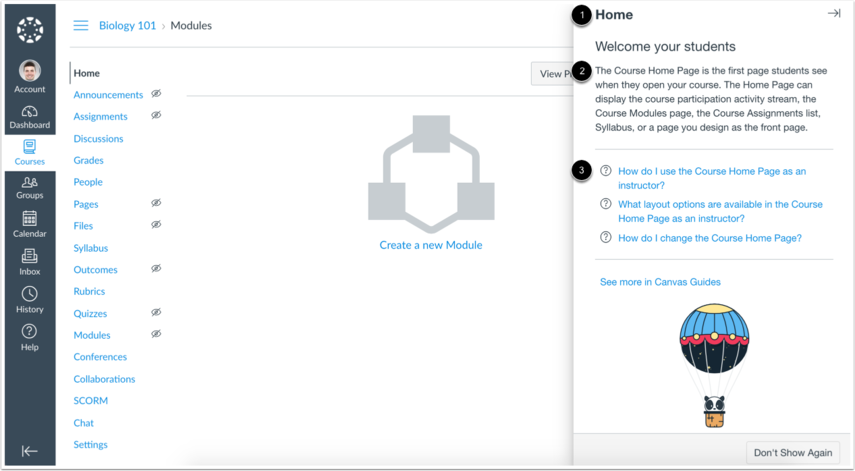Open Files in course navigation
Viewport: 855px width, 471px height.
click(x=83, y=226)
